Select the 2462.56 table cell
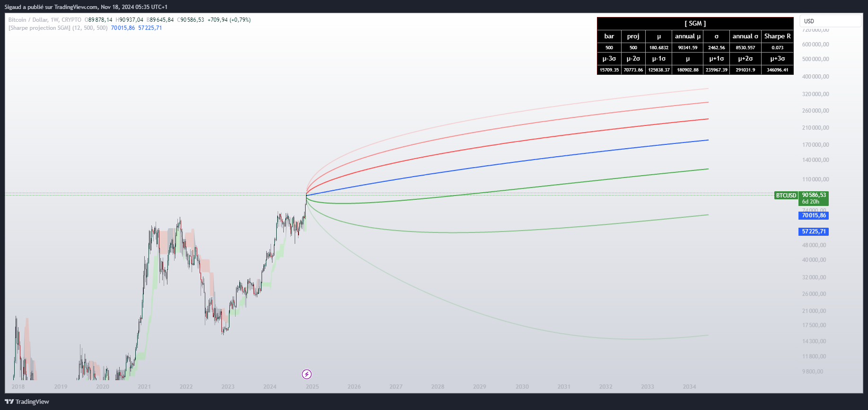Viewport: 868px width, 410px height. coord(717,47)
